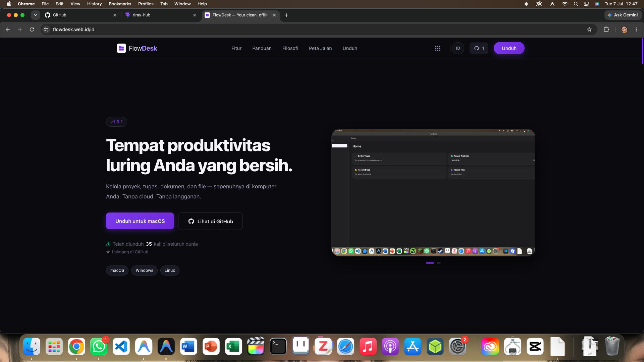
Task: Select the first carousel indicator dot
Action: point(430,263)
